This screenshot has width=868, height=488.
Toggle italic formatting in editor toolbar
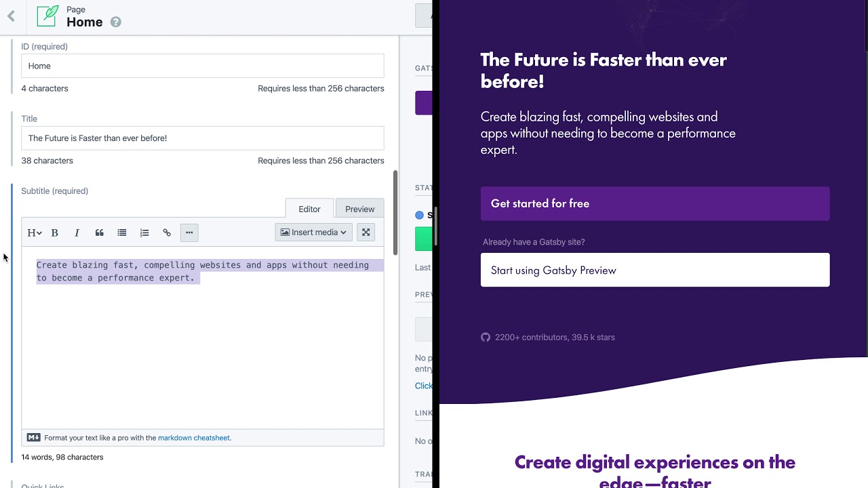[x=77, y=232]
